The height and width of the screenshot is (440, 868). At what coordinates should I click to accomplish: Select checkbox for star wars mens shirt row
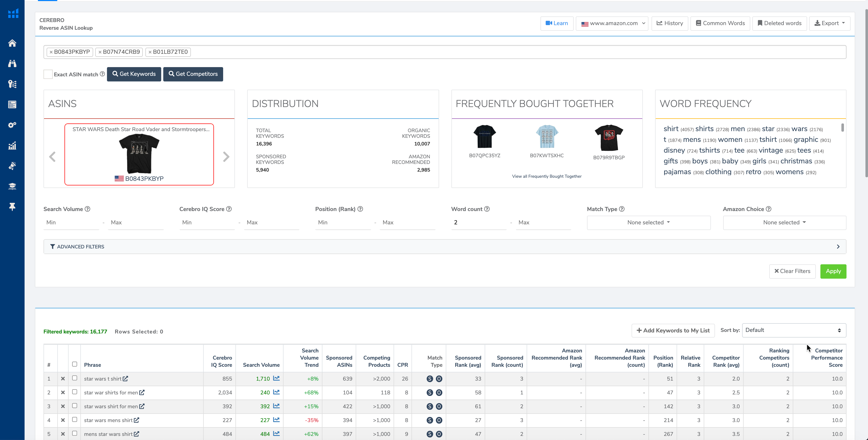pos(74,420)
